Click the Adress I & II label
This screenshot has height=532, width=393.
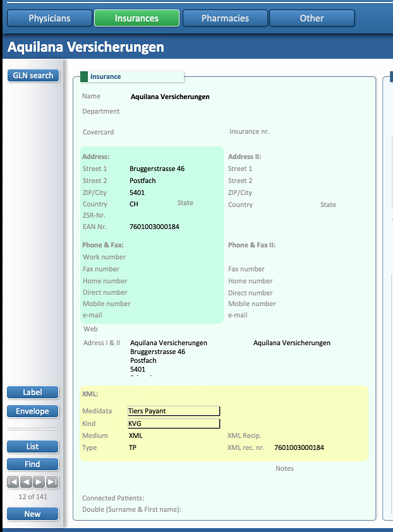(102, 343)
